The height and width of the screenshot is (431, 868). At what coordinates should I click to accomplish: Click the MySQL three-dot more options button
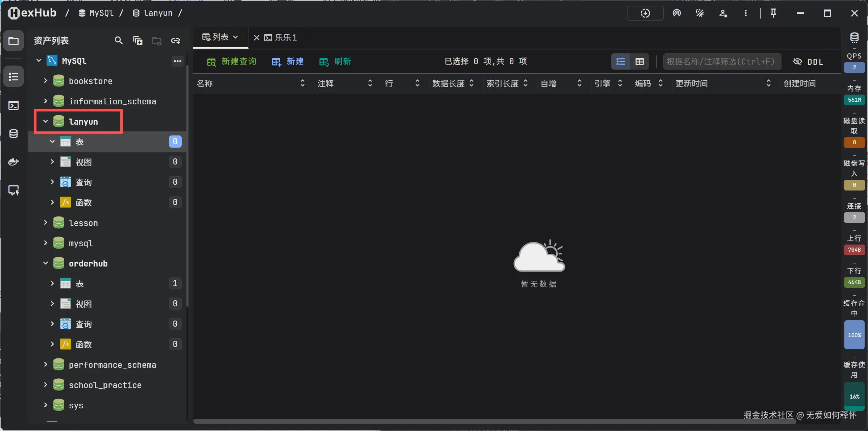pos(177,61)
